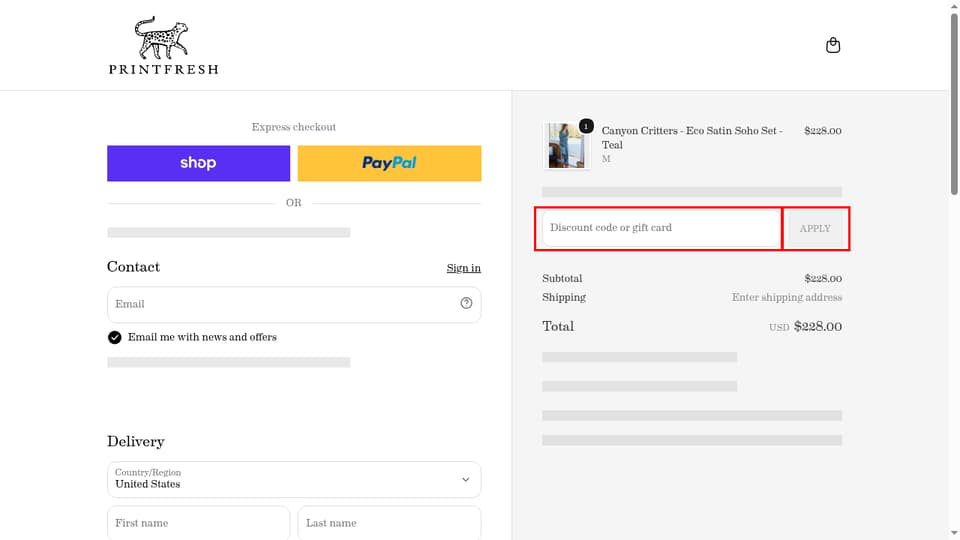The height and width of the screenshot is (540, 960).
Task: Click the 'Express checkout' heading
Action: [294, 127]
